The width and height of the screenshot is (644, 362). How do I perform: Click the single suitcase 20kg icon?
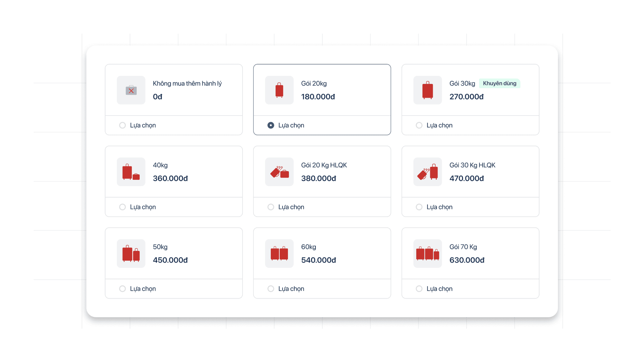coord(279,90)
